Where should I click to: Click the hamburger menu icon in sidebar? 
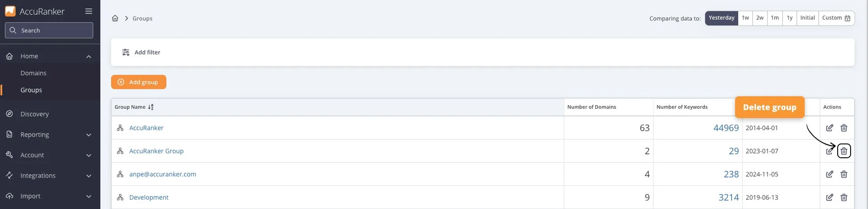[89, 11]
